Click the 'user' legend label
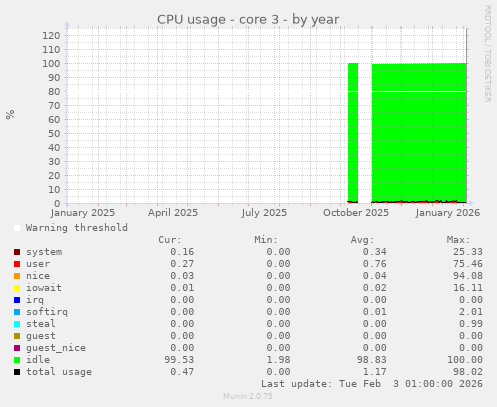The image size is (497, 407). (x=38, y=264)
